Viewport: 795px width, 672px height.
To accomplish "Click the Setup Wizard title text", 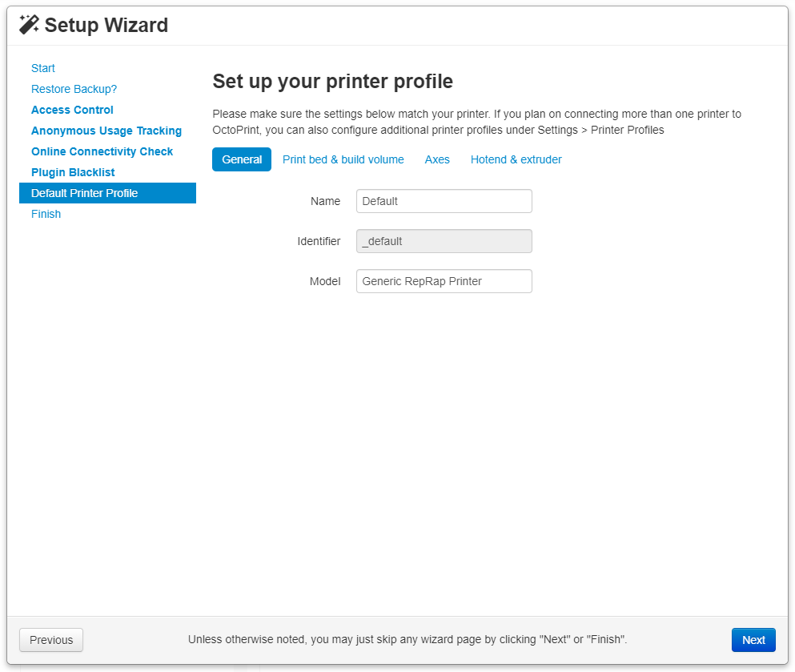I will tap(106, 25).
